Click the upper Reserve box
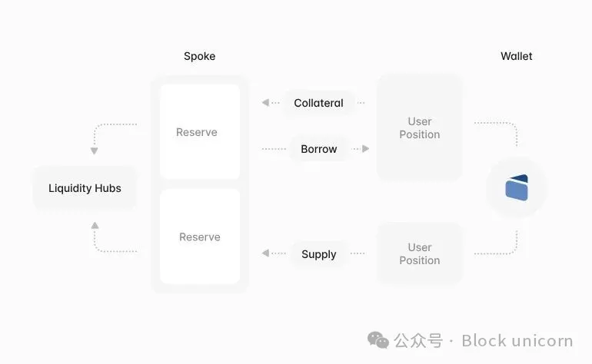Screen dimensions: 592x364 click(x=199, y=132)
